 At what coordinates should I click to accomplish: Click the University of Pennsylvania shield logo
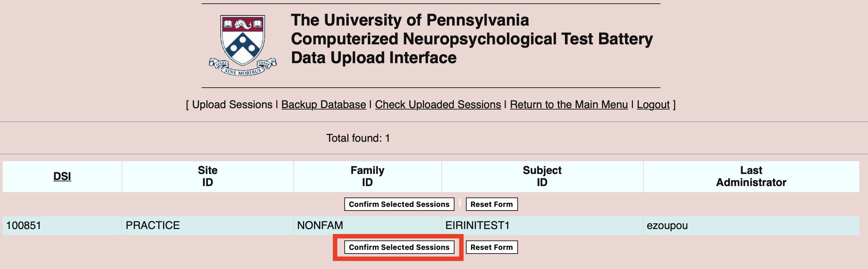pyautogui.click(x=243, y=45)
